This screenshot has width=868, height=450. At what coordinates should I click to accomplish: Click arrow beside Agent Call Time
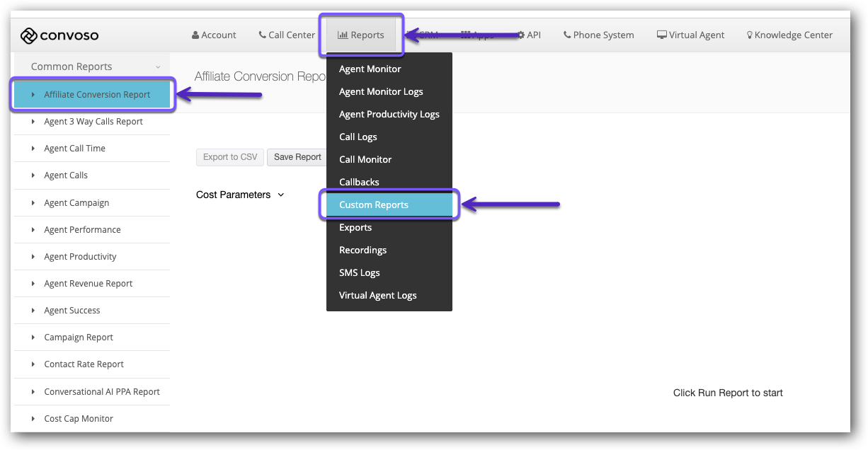33,149
